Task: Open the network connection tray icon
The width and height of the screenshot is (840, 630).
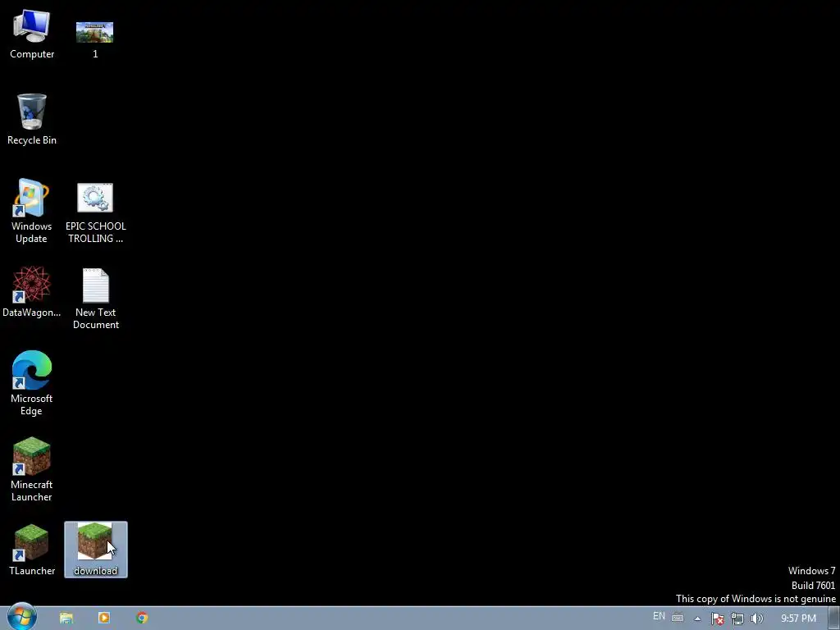Action: [x=737, y=619]
